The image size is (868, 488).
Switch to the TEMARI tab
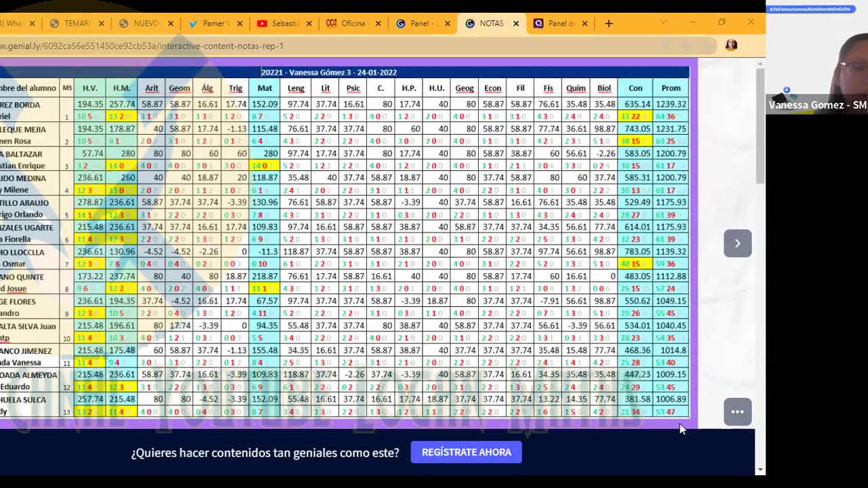pos(77,23)
